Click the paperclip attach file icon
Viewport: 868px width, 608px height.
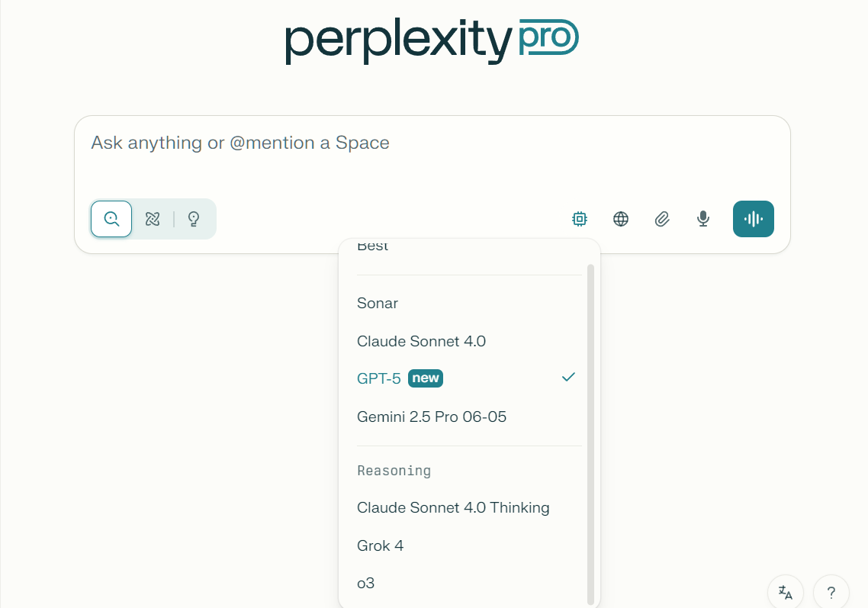[662, 219]
